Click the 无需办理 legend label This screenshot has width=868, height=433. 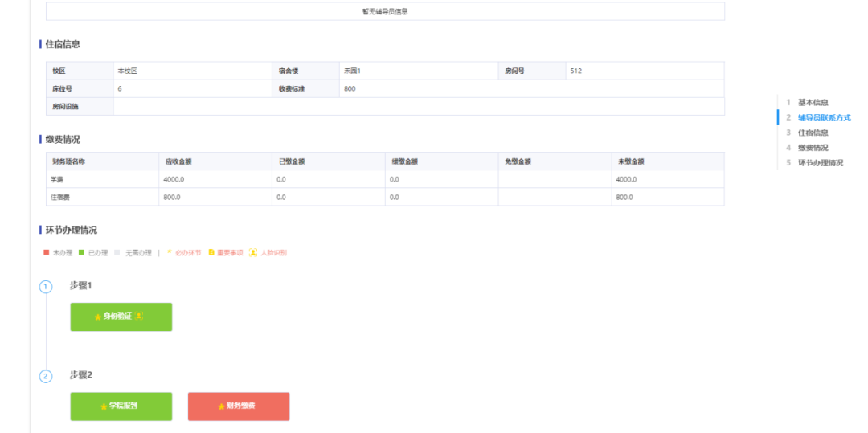click(x=137, y=253)
